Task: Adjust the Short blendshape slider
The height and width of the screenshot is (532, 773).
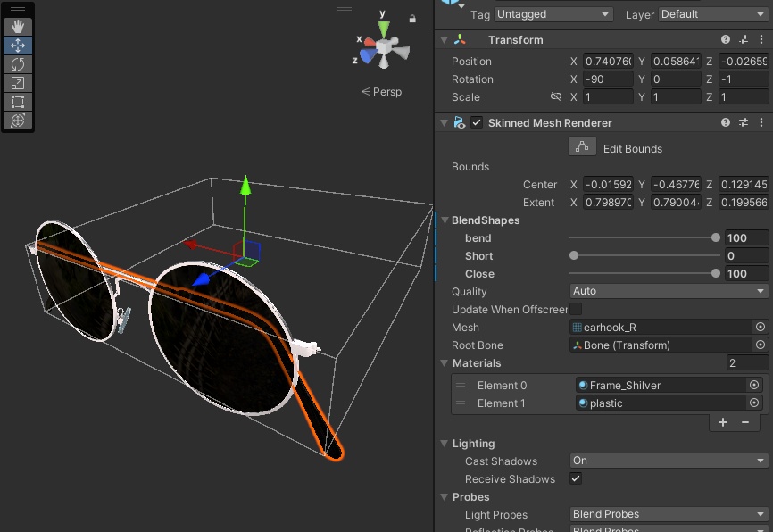Action: pos(574,256)
